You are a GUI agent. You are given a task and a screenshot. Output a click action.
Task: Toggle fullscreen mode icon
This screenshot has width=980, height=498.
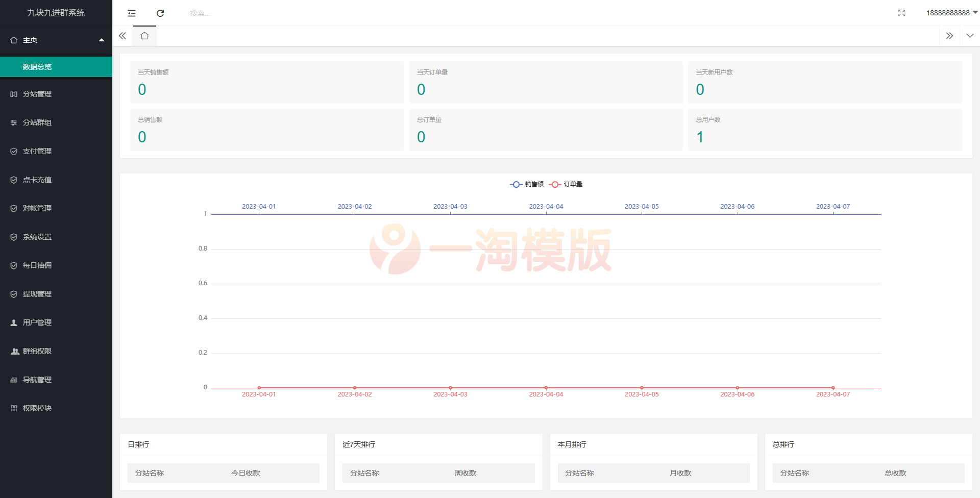[901, 13]
